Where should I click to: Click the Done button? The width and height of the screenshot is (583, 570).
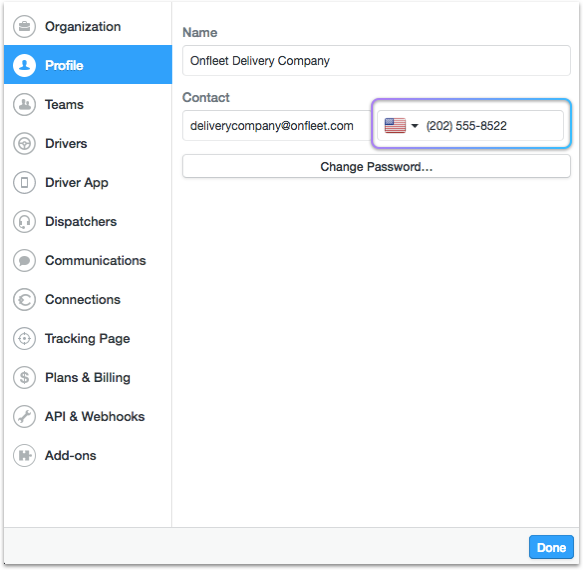coord(551,547)
